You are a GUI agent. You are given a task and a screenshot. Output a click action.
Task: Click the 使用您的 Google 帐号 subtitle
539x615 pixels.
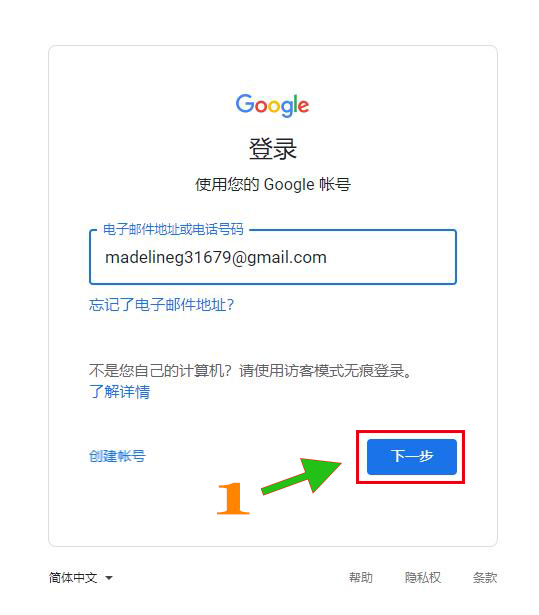(273, 184)
